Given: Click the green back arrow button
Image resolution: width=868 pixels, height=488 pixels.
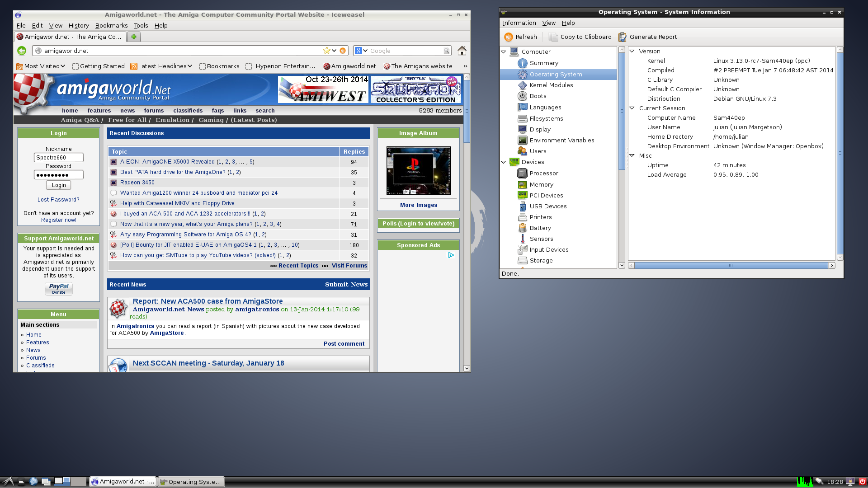Looking at the screenshot, I should coord(22,51).
